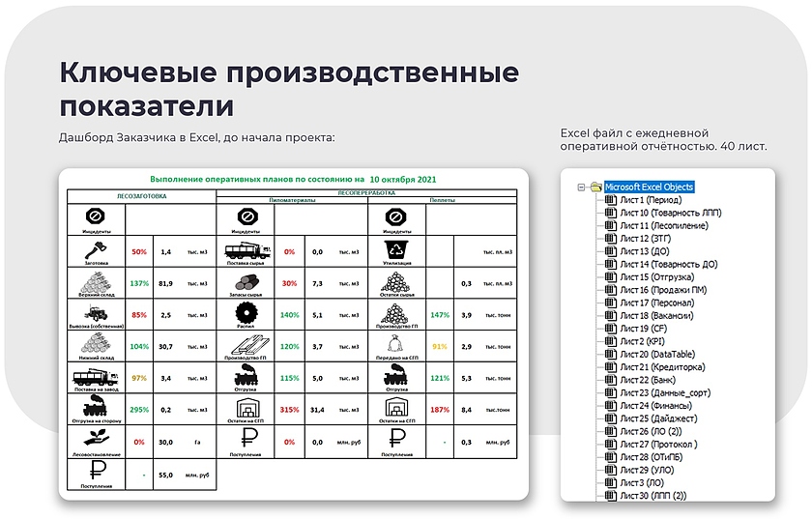The image size is (812, 519).
Task: Select the recycling bin Утилизация icon
Action: 392,247
